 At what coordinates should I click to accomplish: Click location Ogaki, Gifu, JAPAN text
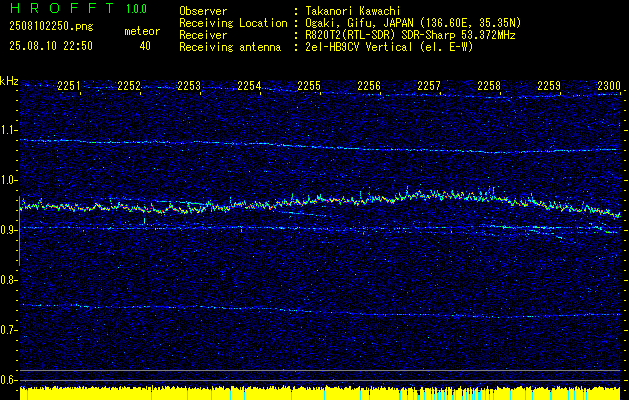[x=413, y=23]
